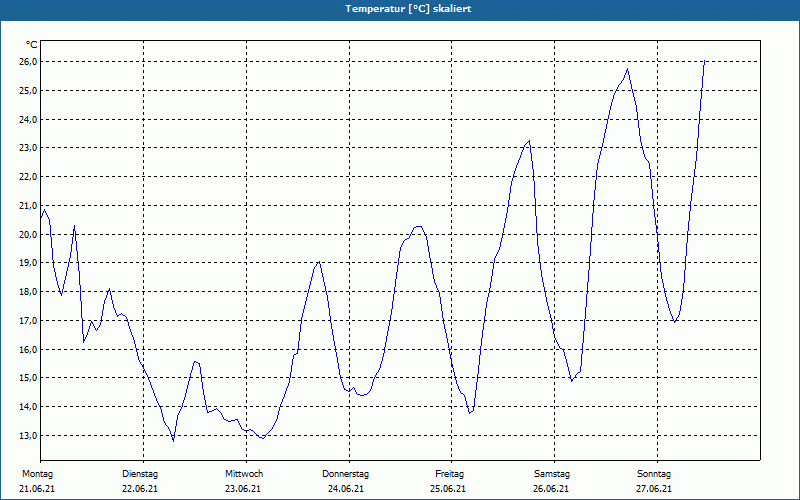800x500 pixels.
Task: Click the 14,0 y-axis value
Action: [x=28, y=407]
